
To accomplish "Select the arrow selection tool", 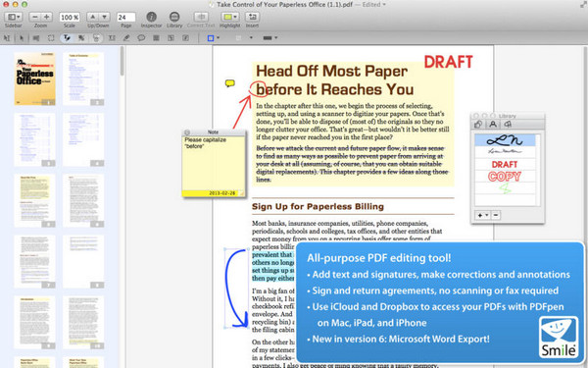I will pyautogui.click(x=22, y=38).
